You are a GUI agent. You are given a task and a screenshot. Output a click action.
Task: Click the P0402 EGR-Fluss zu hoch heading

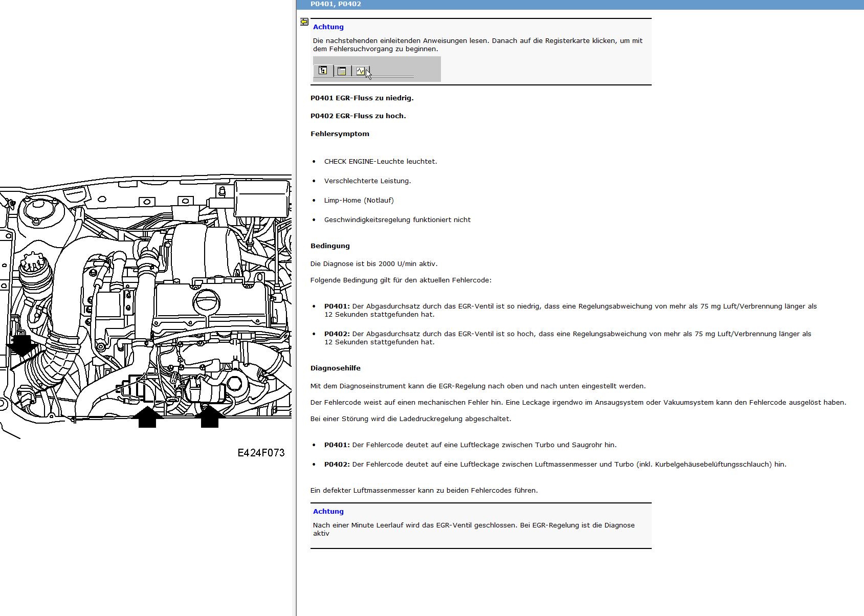point(358,116)
